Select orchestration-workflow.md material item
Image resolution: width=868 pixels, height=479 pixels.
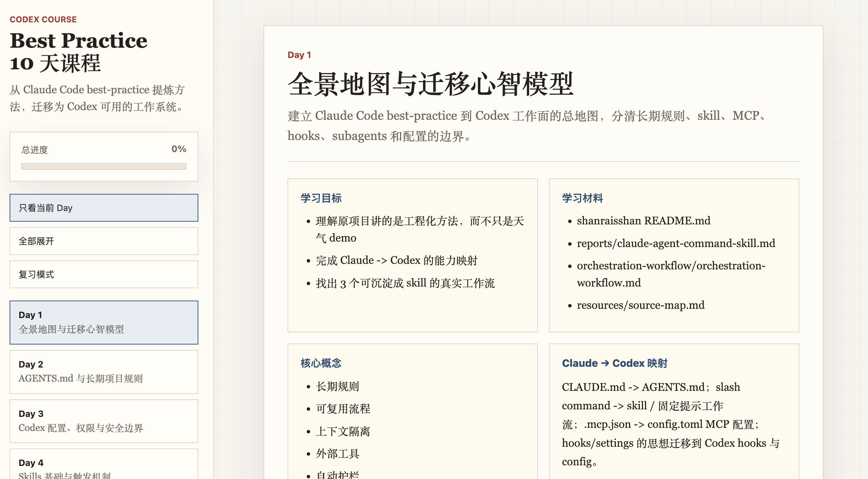pyautogui.click(x=671, y=274)
